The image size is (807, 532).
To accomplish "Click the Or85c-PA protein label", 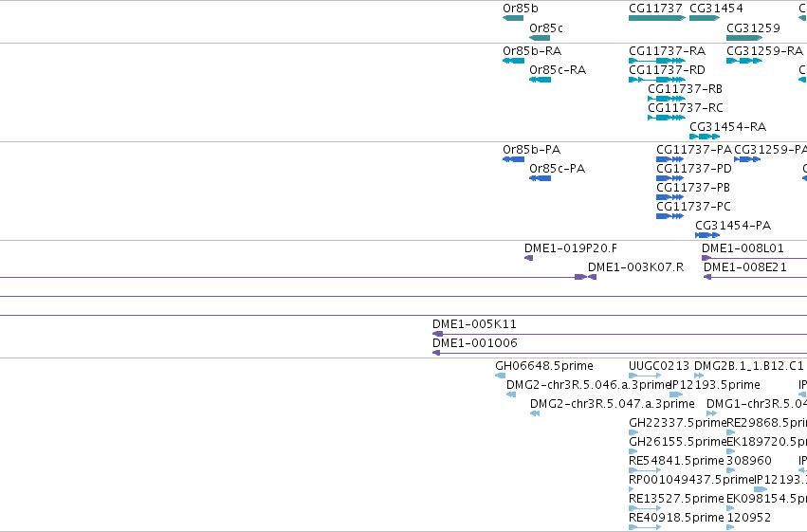I will click(557, 169).
